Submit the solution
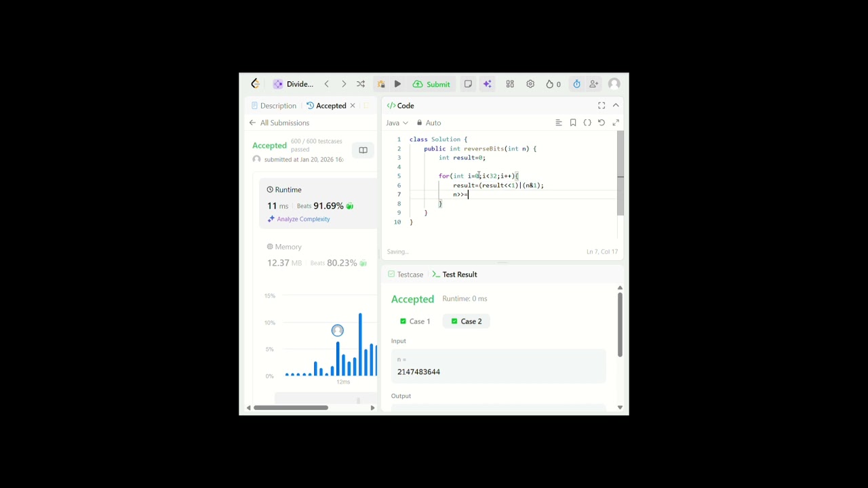This screenshot has height=488, width=868. (431, 84)
